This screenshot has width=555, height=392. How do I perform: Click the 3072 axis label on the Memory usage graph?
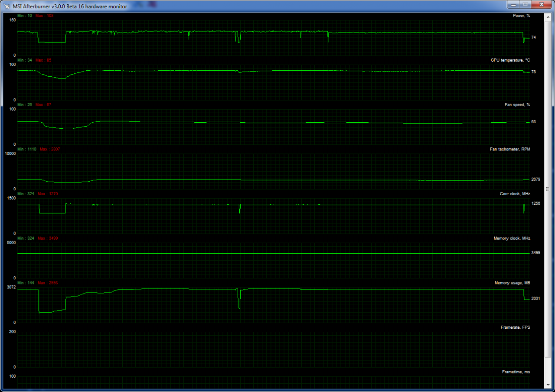point(11,287)
